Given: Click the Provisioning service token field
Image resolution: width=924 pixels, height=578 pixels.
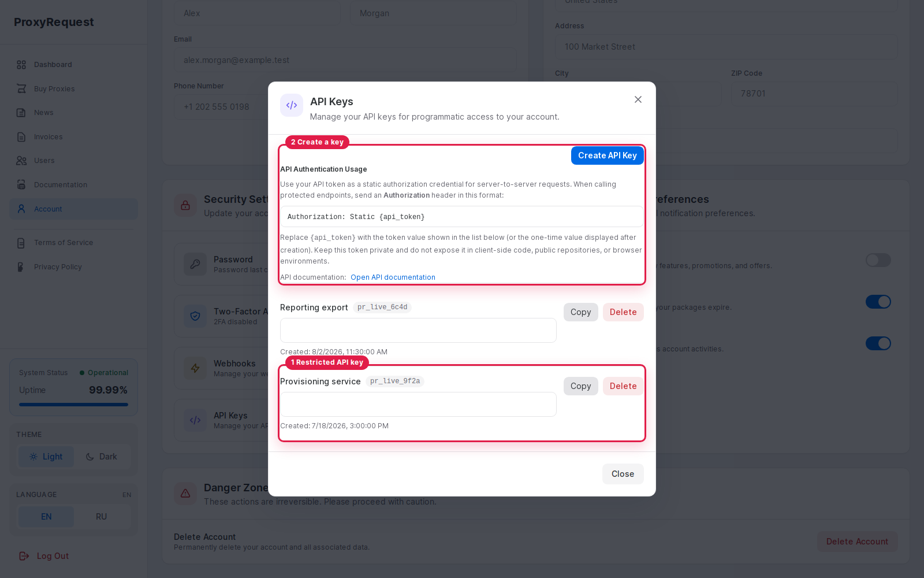Looking at the screenshot, I should tap(418, 405).
